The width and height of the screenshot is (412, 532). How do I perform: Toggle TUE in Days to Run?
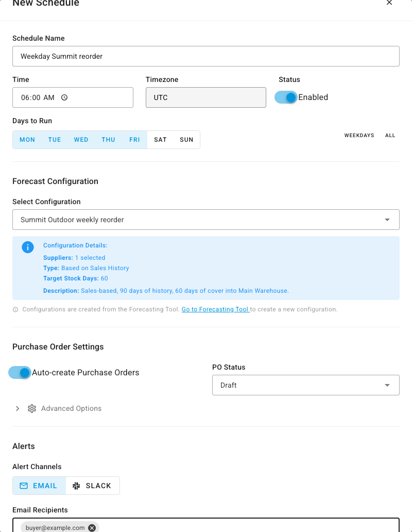(x=55, y=140)
